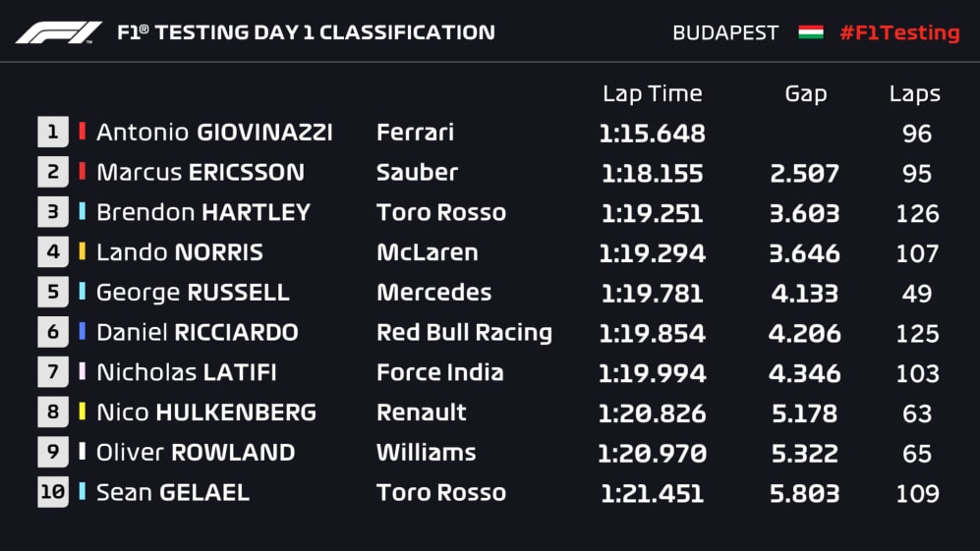Click the #F1Testing hashtag

(x=898, y=32)
